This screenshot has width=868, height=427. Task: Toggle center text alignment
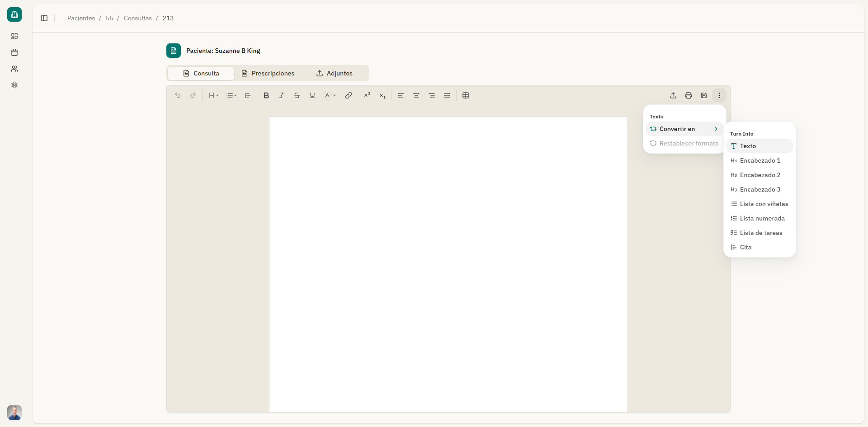pyautogui.click(x=416, y=95)
